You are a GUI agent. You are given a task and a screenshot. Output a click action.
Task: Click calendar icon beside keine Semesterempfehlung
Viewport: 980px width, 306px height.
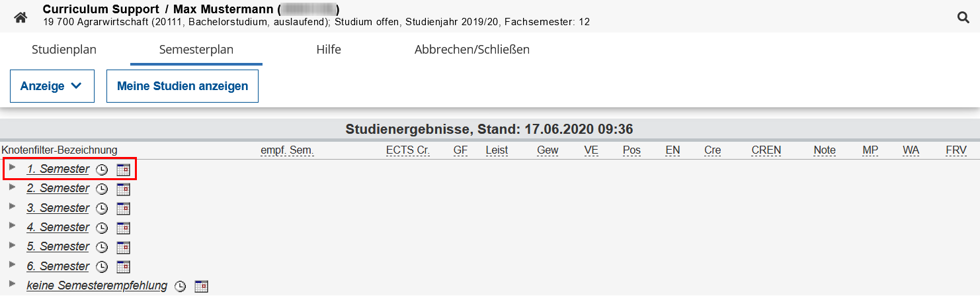click(x=201, y=287)
